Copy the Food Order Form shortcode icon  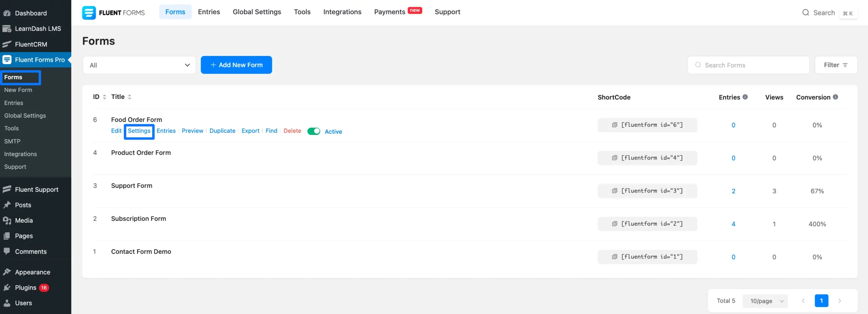615,125
